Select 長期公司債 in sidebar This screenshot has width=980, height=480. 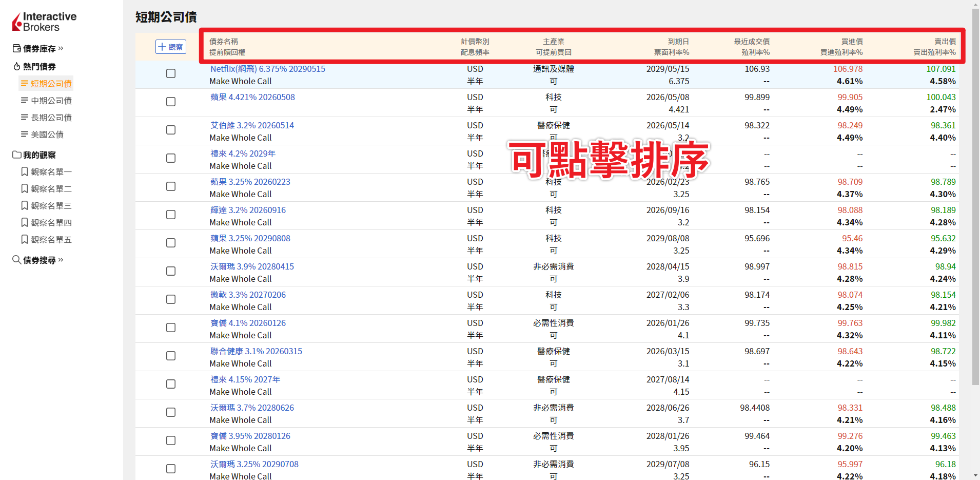(x=51, y=117)
